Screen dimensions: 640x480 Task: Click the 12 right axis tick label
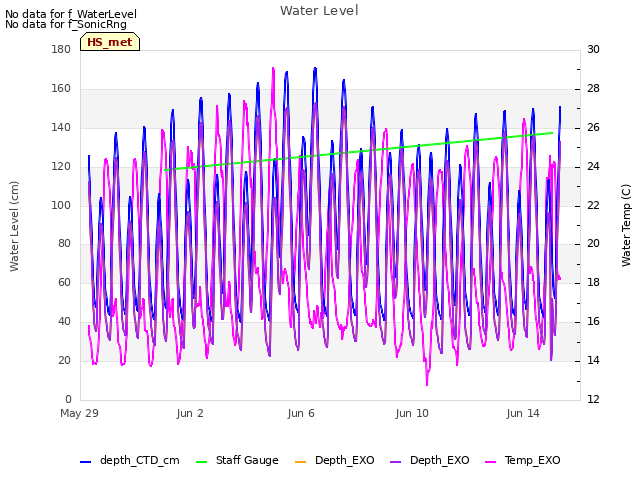(x=593, y=399)
